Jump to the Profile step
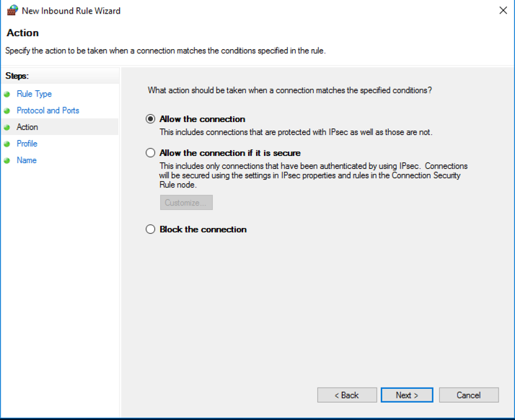Image resolution: width=515 pixels, height=420 pixels. 27,144
